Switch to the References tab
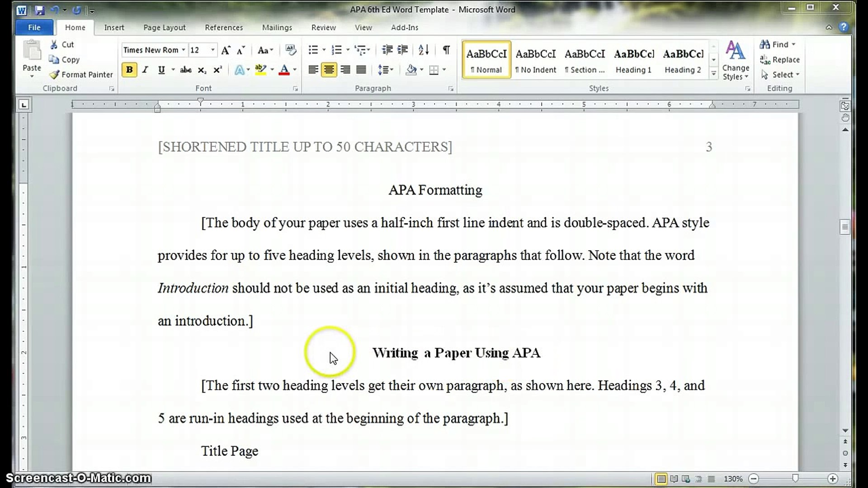868x488 pixels. click(x=224, y=28)
